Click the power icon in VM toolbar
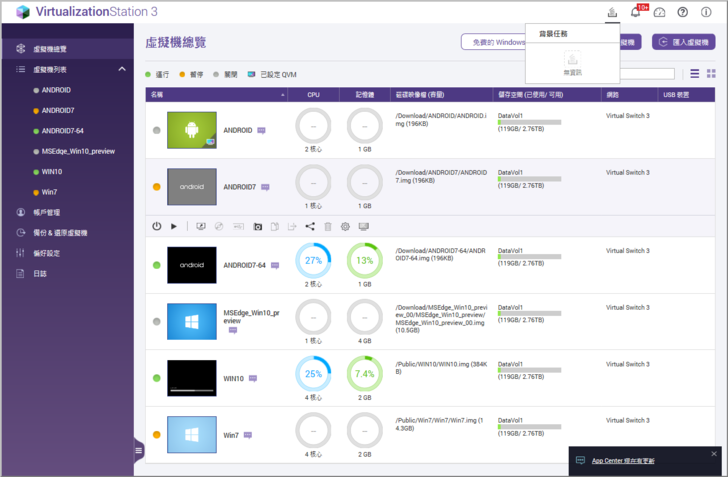 157,227
